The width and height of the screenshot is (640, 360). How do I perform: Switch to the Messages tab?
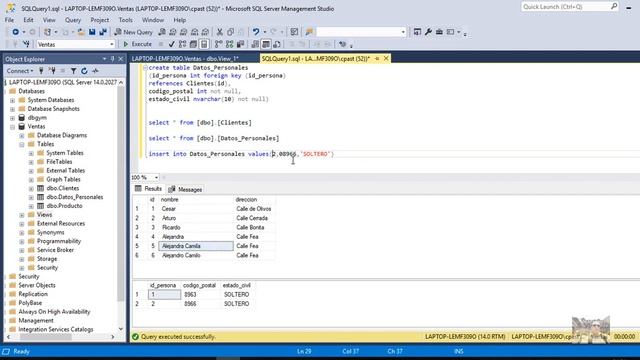coord(185,189)
